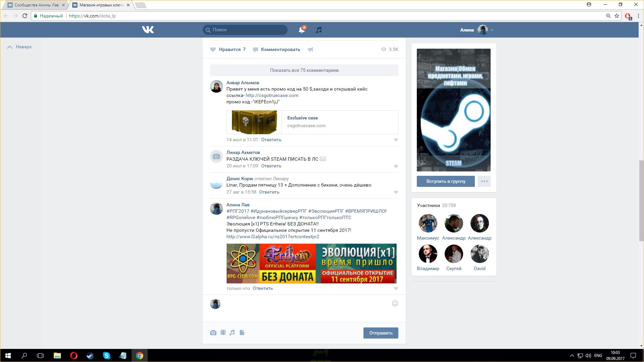
Task: Expand the Алина profile dropdown arrow
Action: point(492,30)
